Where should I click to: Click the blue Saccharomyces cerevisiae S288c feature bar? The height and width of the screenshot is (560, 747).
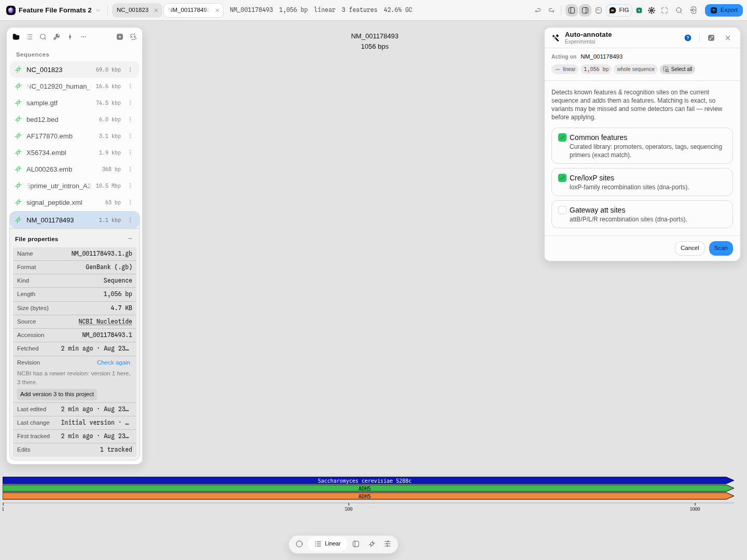click(368, 481)
